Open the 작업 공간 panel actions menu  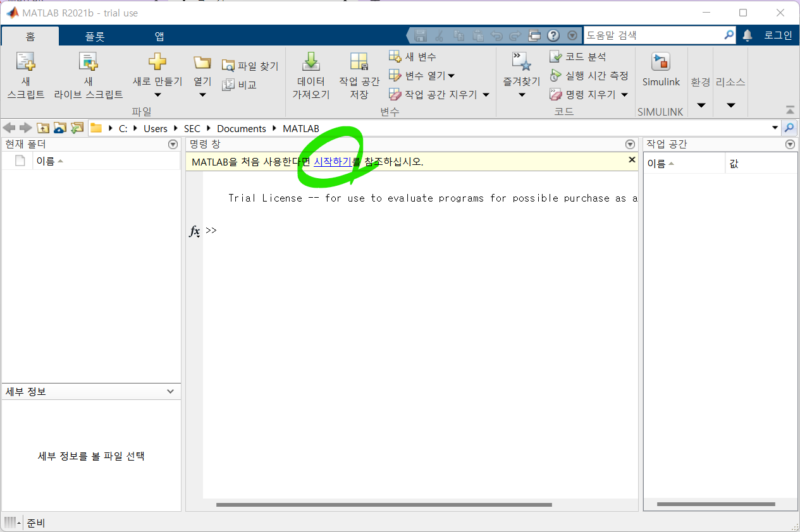(x=790, y=145)
